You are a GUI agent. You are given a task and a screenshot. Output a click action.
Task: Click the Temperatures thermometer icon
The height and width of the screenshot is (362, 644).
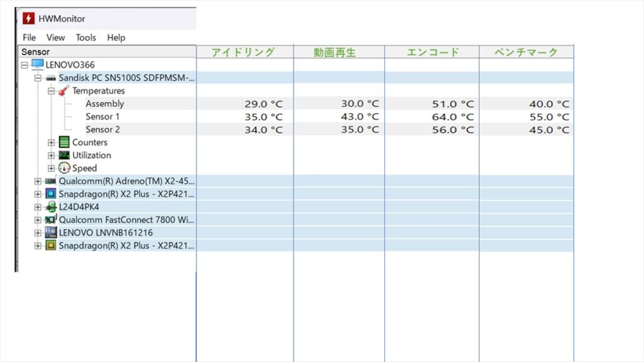click(64, 90)
